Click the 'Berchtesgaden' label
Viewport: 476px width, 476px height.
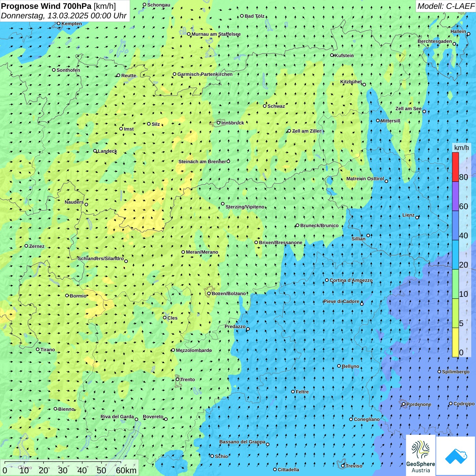coord(435,41)
